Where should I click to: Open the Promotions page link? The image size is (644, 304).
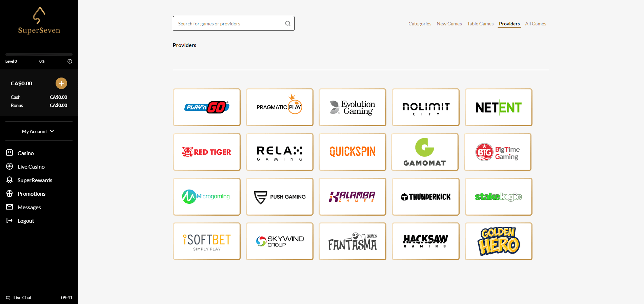pos(32,194)
